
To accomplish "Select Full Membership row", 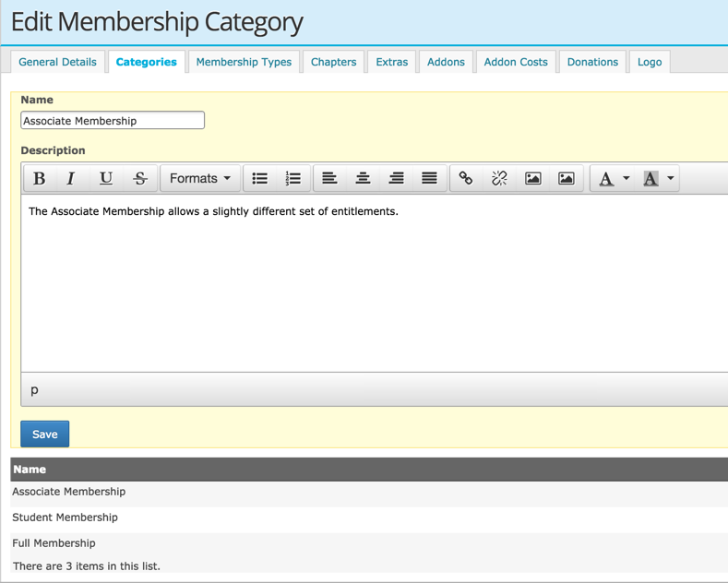I will [369, 543].
